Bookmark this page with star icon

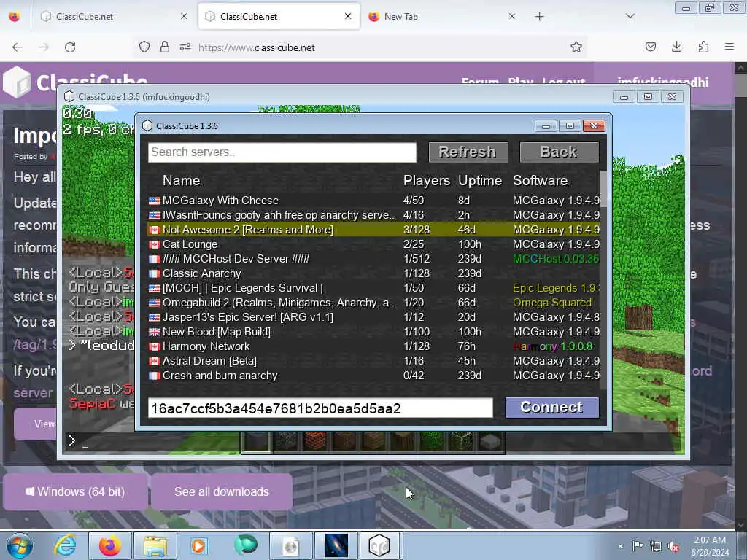(x=576, y=47)
